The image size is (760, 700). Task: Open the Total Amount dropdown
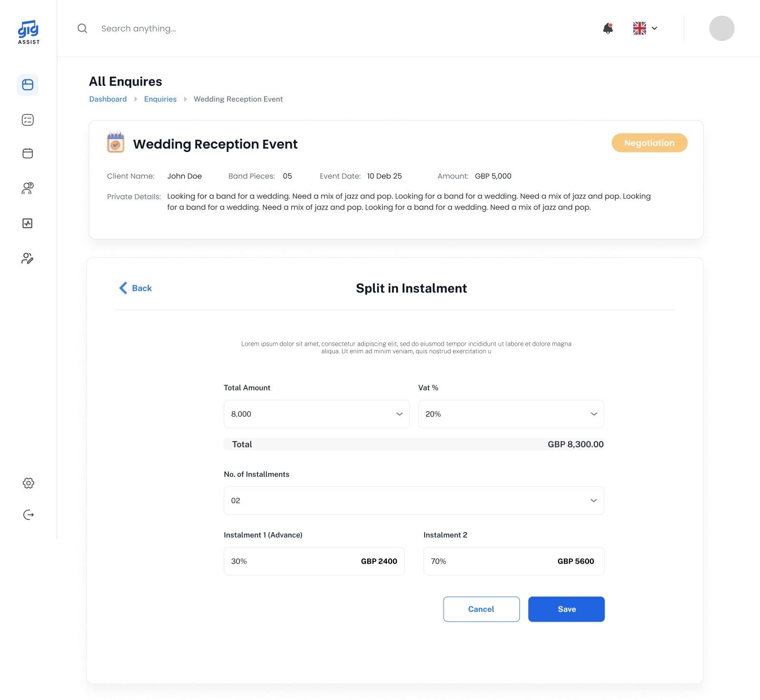316,414
